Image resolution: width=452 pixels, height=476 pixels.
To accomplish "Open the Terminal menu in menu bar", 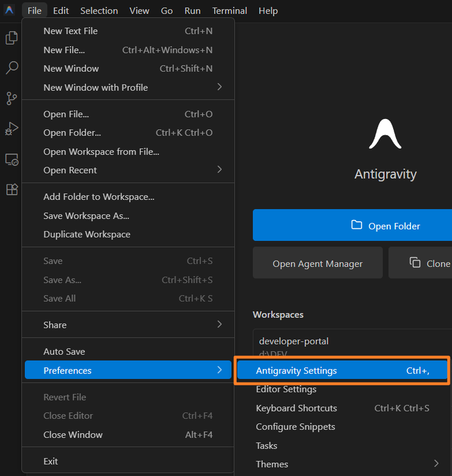I will [230, 11].
